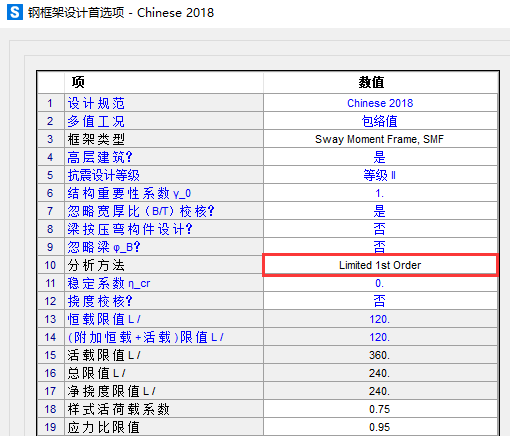
Task: Edit the 恒载限值 L/ value 120
Action: tap(380, 319)
